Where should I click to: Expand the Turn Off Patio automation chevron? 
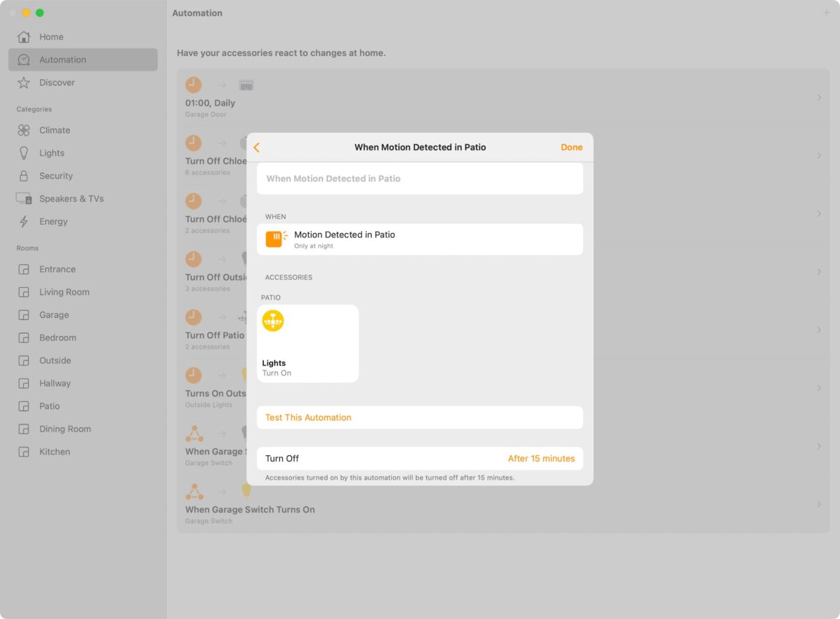(x=819, y=330)
